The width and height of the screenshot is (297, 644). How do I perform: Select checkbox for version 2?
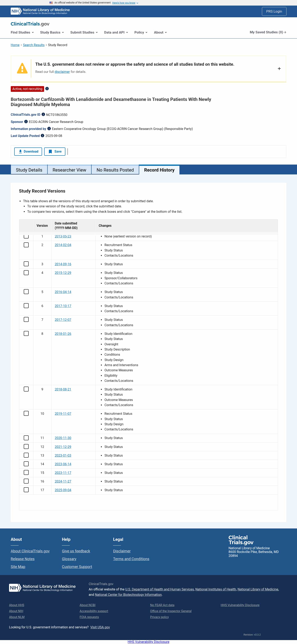26,245
